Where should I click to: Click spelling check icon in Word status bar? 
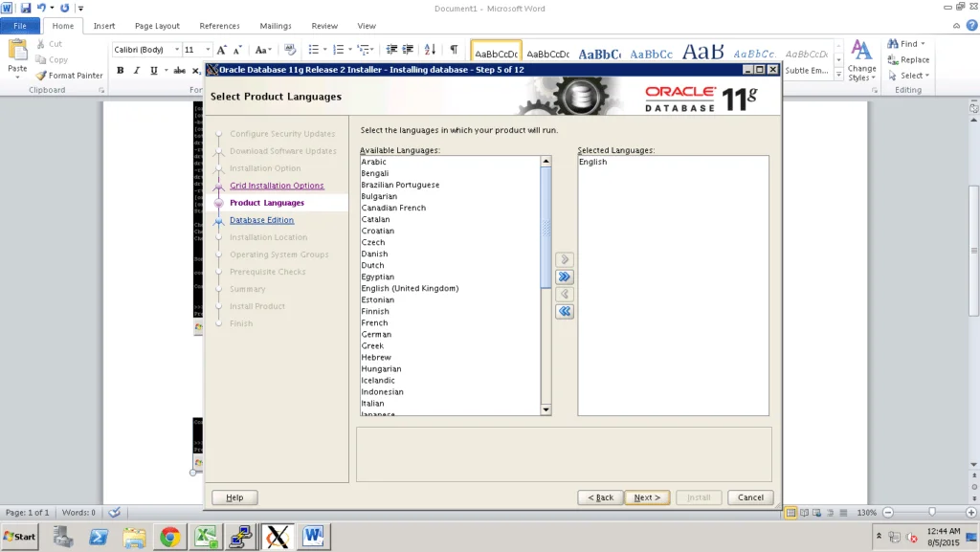point(115,513)
